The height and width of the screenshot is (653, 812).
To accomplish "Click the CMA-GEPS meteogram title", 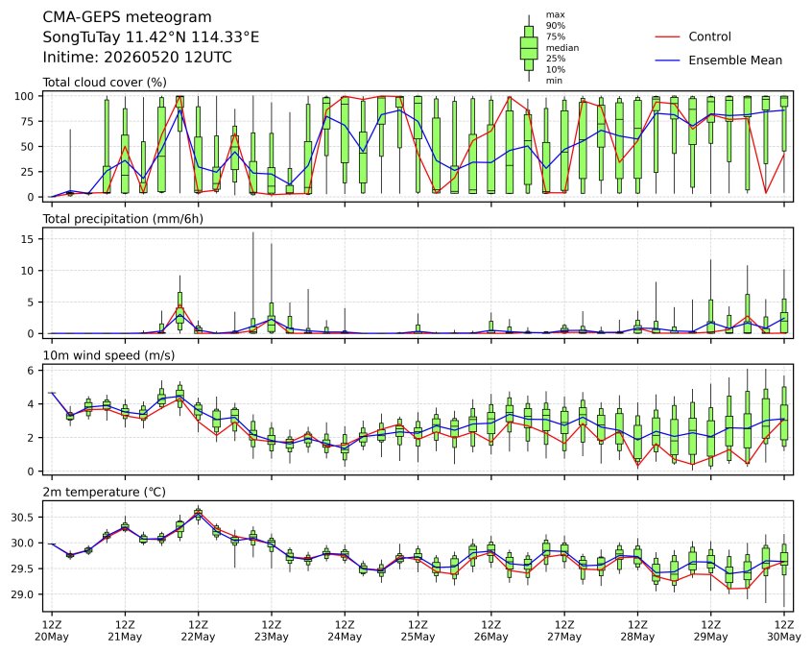I will pyautogui.click(x=127, y=17).
